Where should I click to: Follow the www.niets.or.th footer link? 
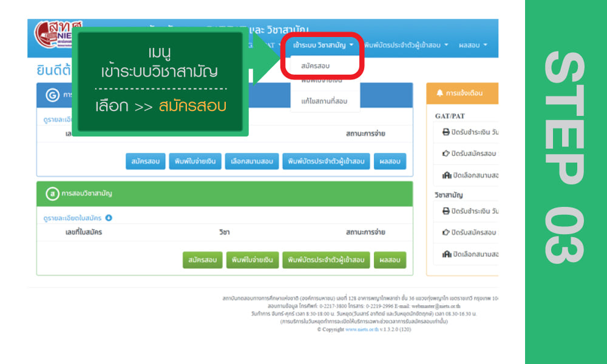[x=362, y=329]
